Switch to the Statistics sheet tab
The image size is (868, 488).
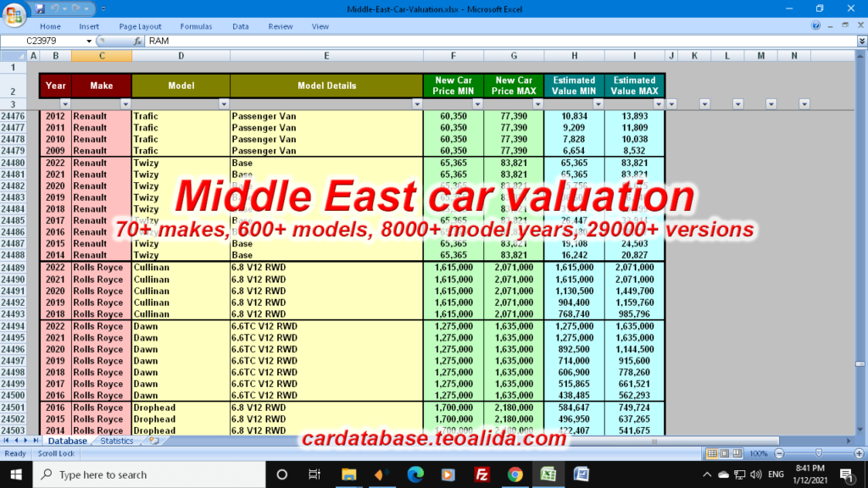(116, 441)
